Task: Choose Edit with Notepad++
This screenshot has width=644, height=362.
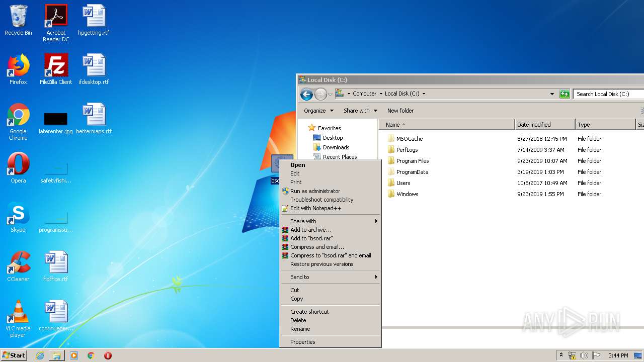Action: pyautogui.click(x=330, y=208)
